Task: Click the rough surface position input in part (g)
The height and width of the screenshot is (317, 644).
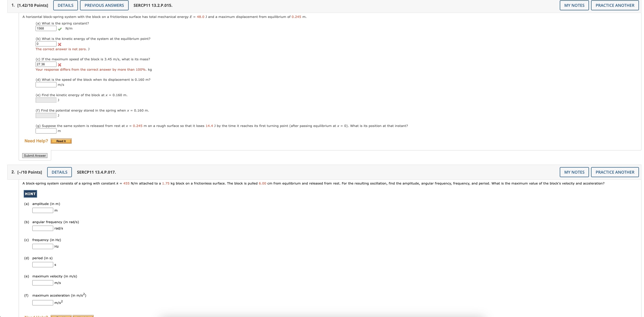Action: pyautogui.click(x=46, y=131)
